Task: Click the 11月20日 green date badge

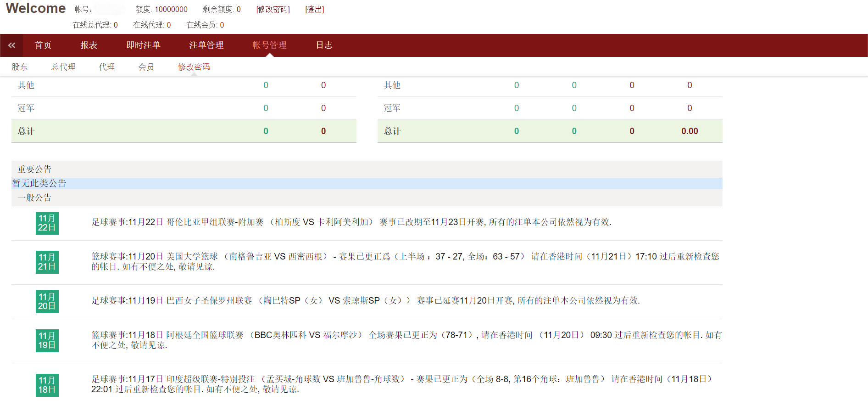Action: click(x=47, y=301)
